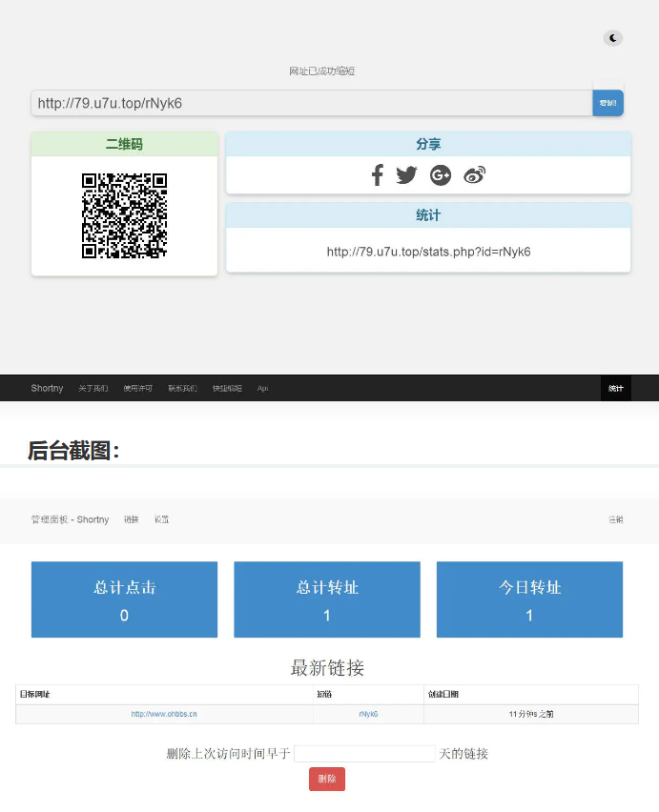The width and height of the screenshot is (659, 812).
Task: Click the blue copy button beside the short URL
Action: 608,103
